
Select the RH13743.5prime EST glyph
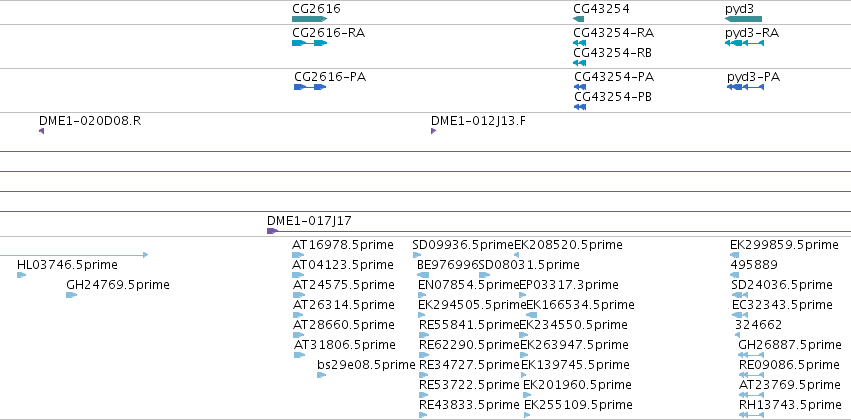(x=751, y=415)
